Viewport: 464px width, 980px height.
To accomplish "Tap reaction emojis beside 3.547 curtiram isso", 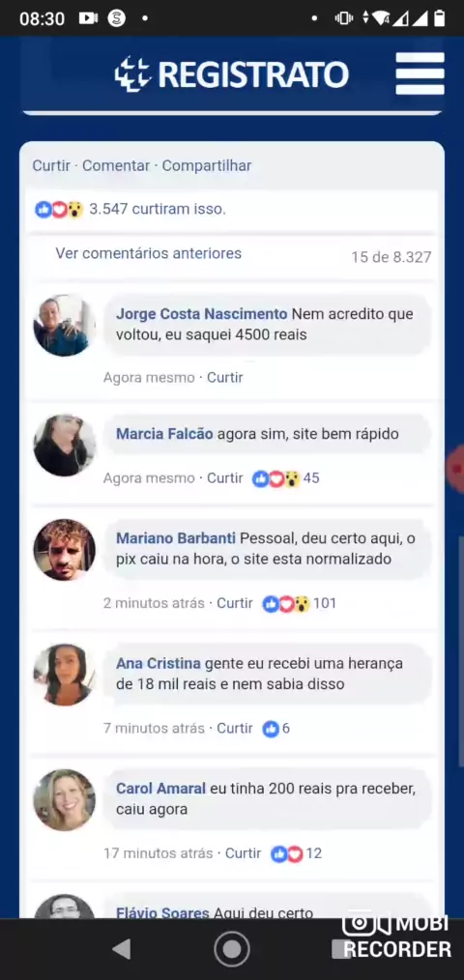I will pos(59,210).
